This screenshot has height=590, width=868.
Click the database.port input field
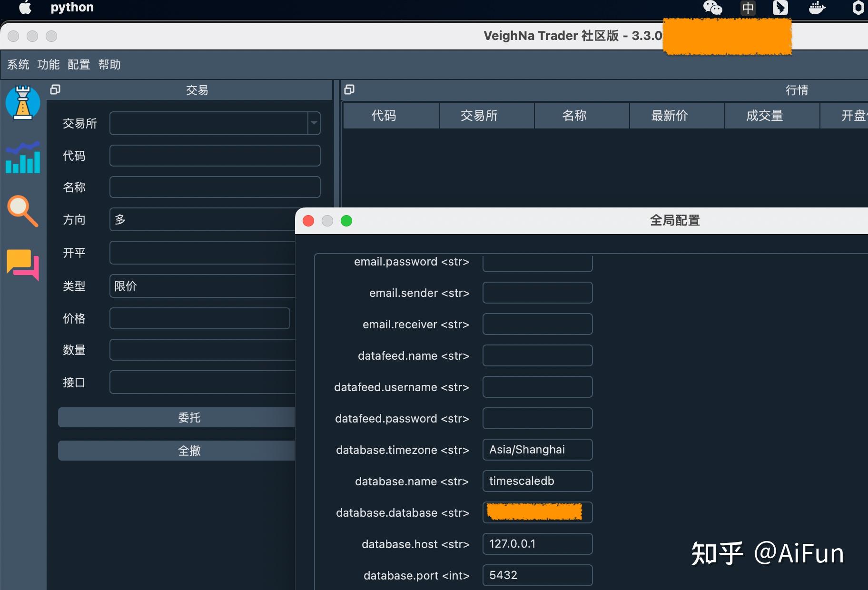[537, 575]
